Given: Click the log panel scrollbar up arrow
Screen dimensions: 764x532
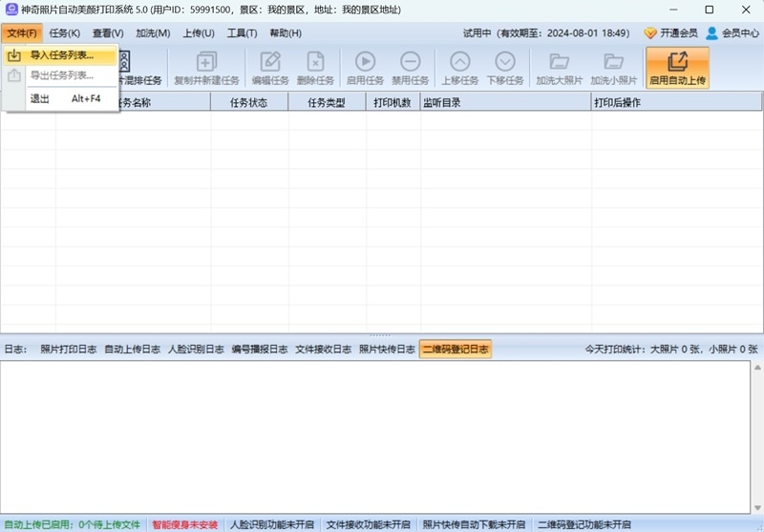Looking at the screenshot, I should (x=757, y=368).
